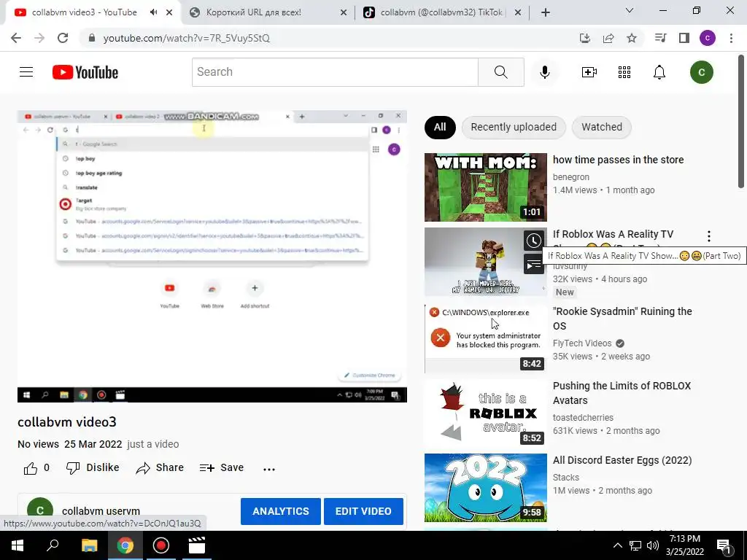Image resolution: width=747 pixels, height=560 pixels.
Task: Go to YouTube home via logo
Action: point(85,72)
